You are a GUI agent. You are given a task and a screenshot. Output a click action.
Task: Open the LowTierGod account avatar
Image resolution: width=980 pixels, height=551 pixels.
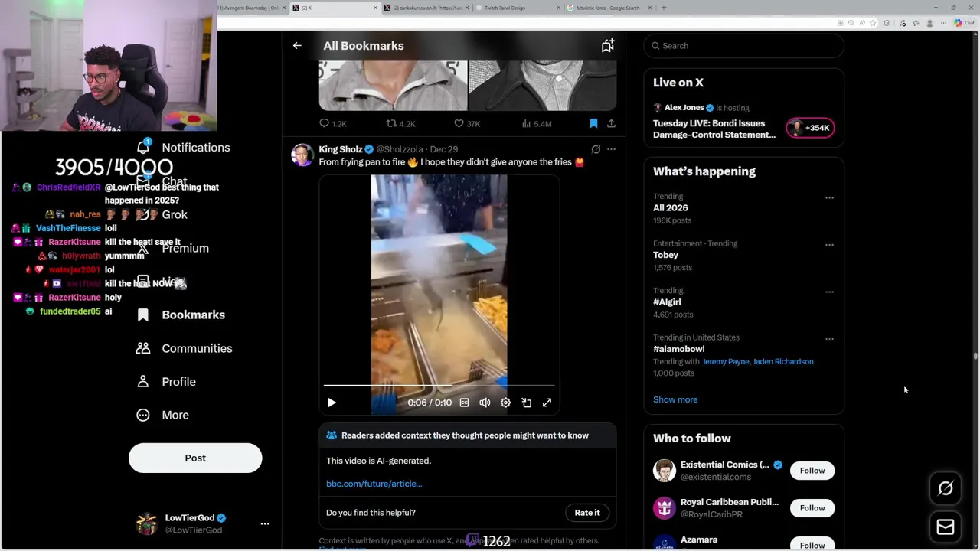[146, 524]
